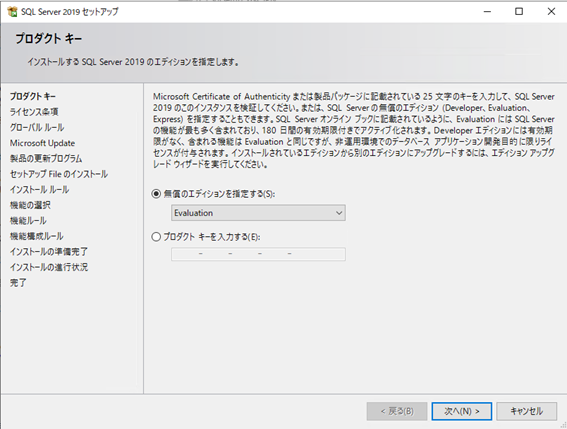The image size is (567, 429).
Task: Select セットアップ File のインストール step
Action: point(59,174)
